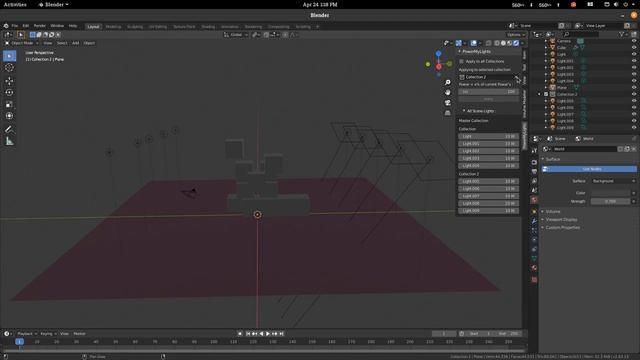Adjust the power percentage slider

[488, 92]
